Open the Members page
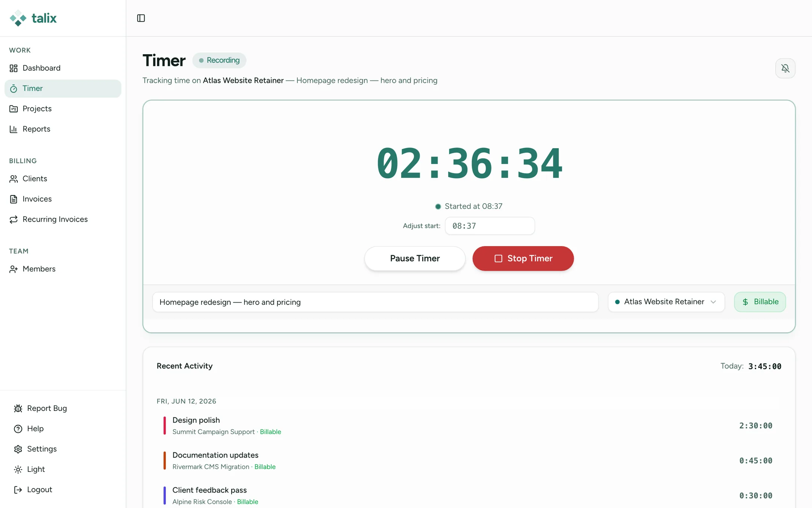Image resolution: width=812 pixels, height=508 pixels. (x=63, y=269)
